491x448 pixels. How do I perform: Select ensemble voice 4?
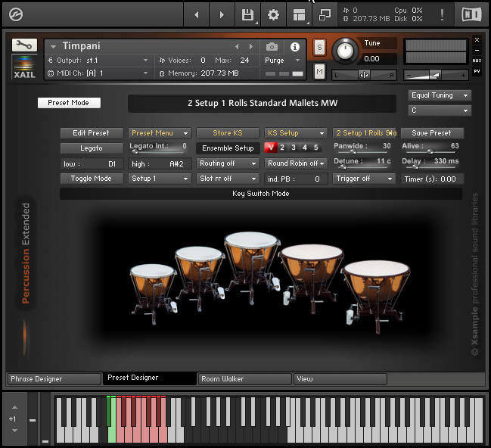coord(305,148)
